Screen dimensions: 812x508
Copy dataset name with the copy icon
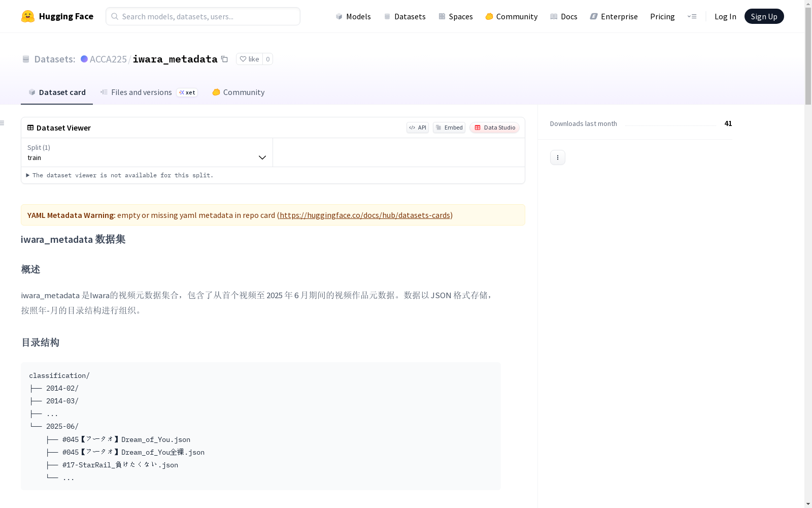pyautogui.click(x=224, y=59)
